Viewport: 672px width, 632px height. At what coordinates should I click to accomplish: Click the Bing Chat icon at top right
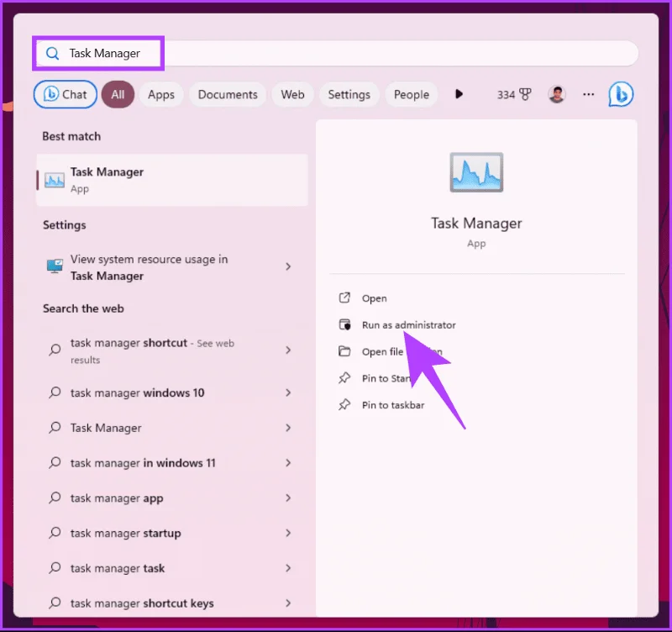coord(621,94)
